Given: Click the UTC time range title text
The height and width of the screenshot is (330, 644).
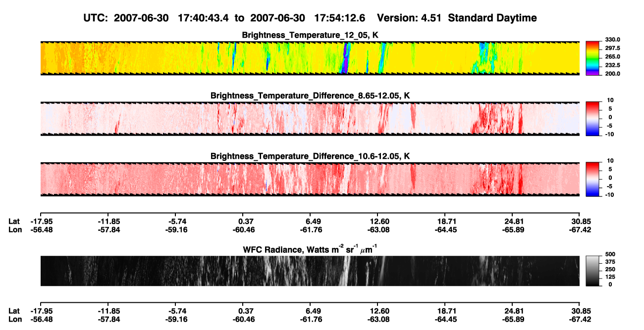Looking at the screenshot, I should click(225, 18).
